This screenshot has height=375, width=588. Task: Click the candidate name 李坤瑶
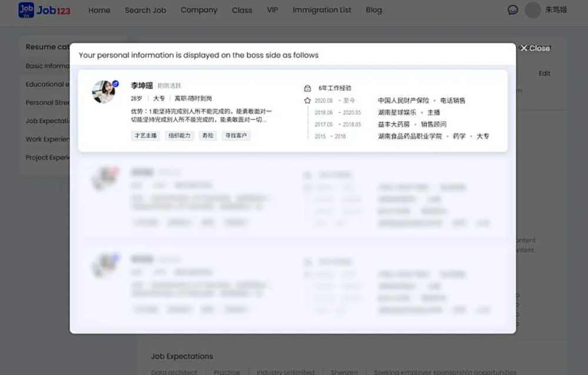[142, 86]
